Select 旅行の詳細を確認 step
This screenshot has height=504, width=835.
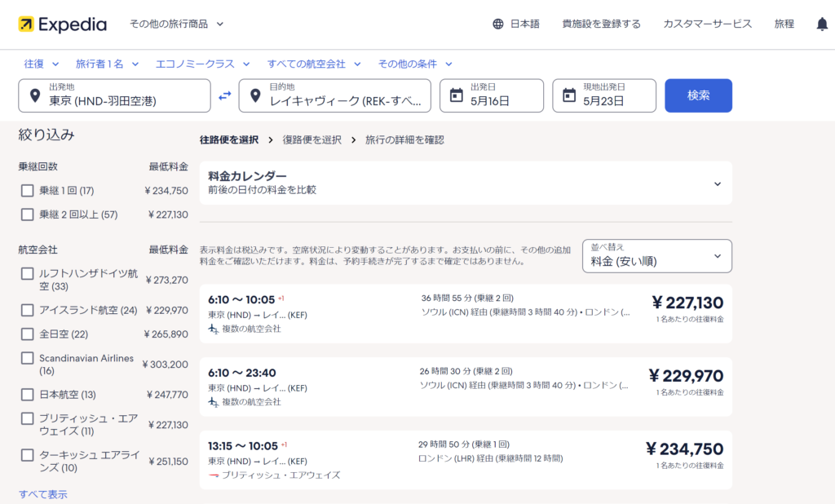(404, 139)
